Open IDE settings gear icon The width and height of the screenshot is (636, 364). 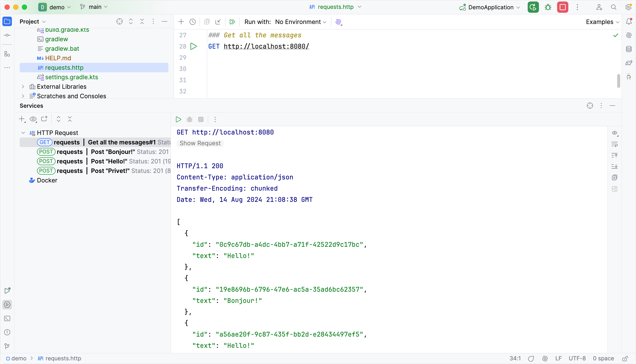point(628,7)
